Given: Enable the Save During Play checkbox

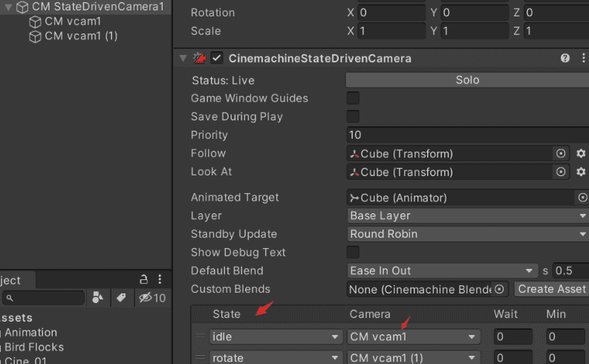Looking at the screenshot, I should tap(354, 117).
